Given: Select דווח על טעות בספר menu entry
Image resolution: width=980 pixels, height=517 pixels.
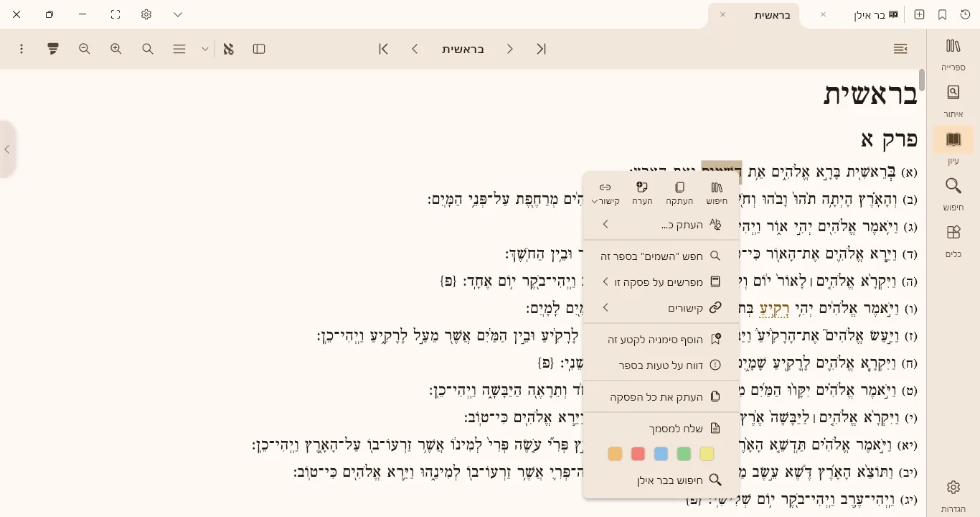Looking at the screenshot, I should pyautogui.click(x=661, y=365).
